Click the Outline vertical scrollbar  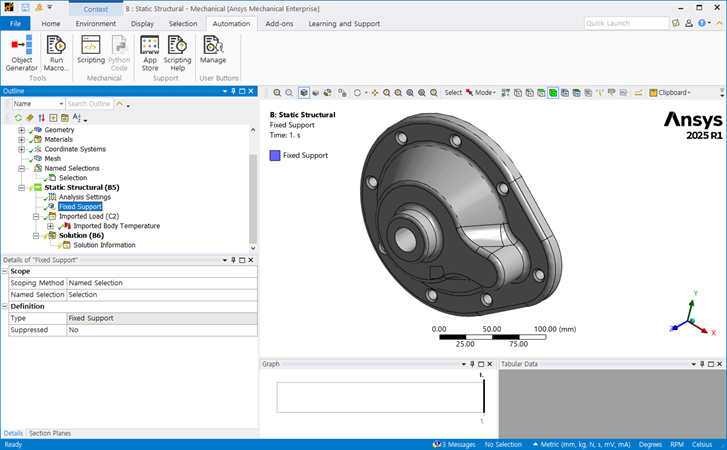(253, 199)
